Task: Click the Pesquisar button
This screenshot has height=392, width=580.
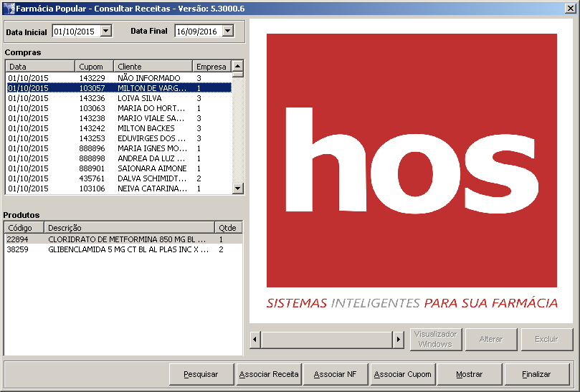Action: pyautogui.click(x=201, y=374)
